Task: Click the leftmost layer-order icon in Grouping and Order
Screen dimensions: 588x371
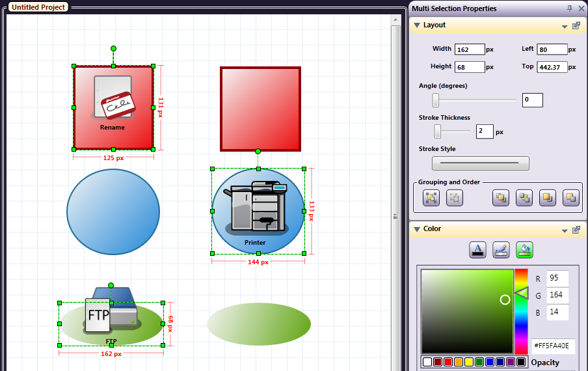Action: (x=500, y=199)
